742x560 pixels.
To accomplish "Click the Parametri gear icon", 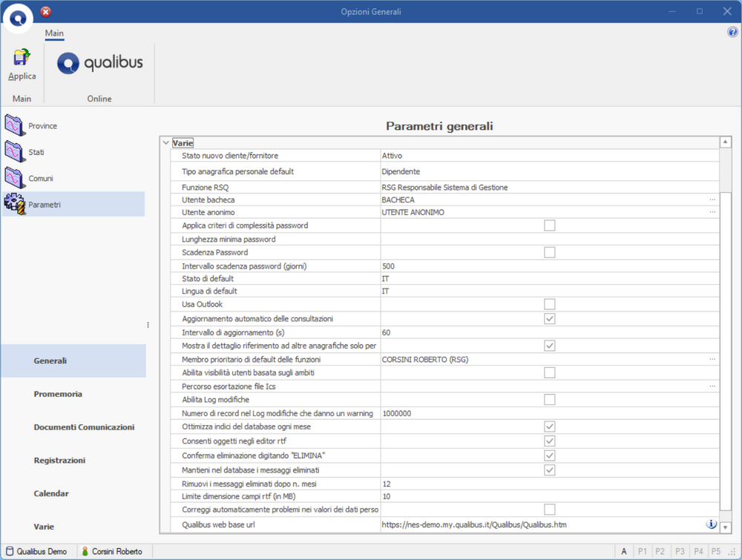I will tap(15, 204).
